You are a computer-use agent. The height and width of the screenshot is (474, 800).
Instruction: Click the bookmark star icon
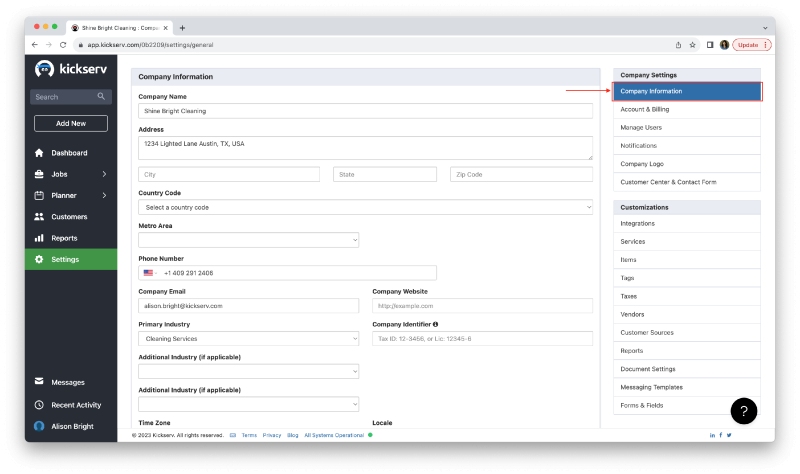(x=692, y=45)
